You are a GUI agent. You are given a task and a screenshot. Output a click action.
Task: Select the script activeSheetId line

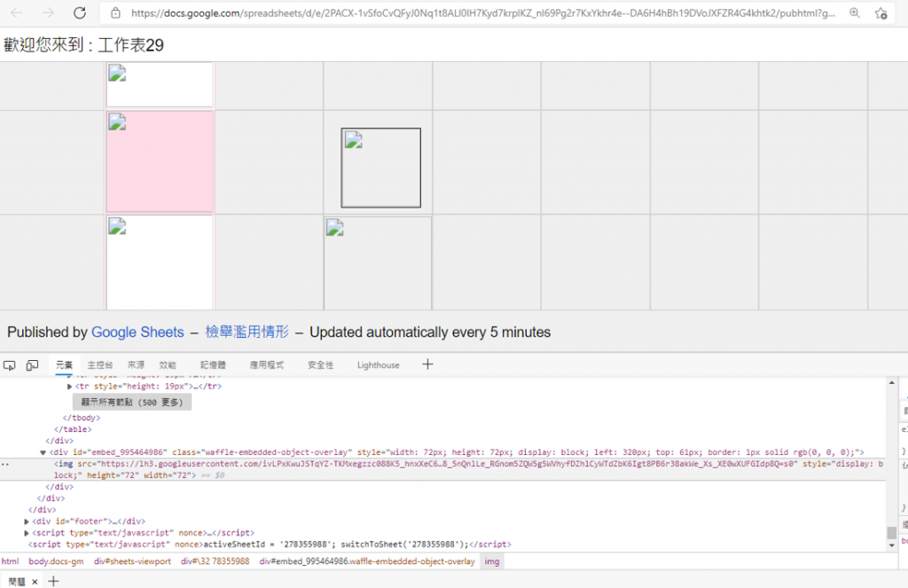pos(270,545)
